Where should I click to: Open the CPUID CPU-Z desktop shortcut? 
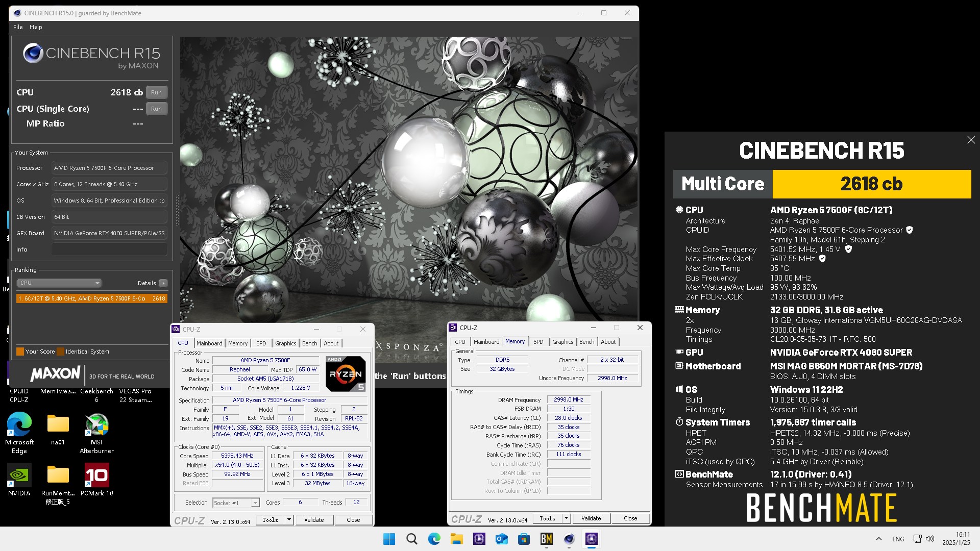tap(19, 395)
